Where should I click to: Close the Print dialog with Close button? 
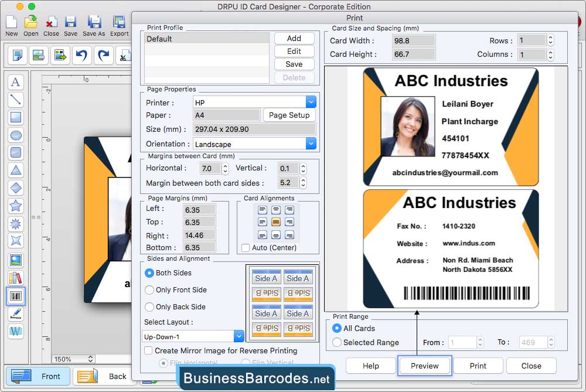point(532,366)
